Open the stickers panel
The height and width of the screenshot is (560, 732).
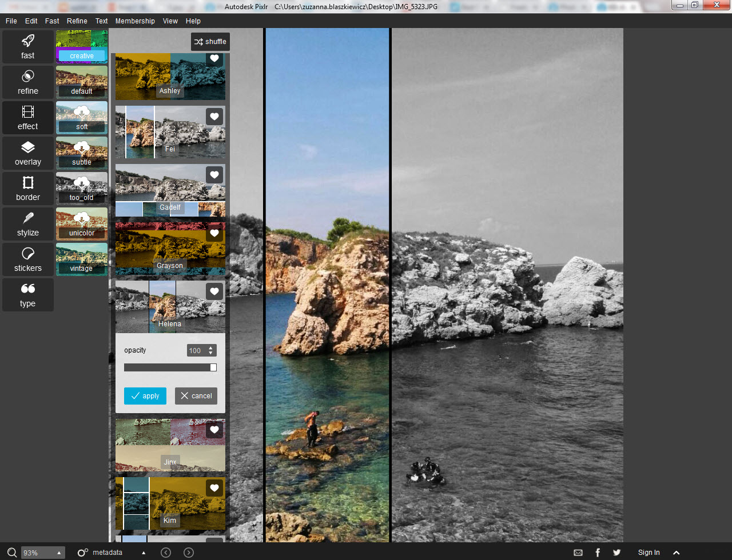[x=27, y=259]
